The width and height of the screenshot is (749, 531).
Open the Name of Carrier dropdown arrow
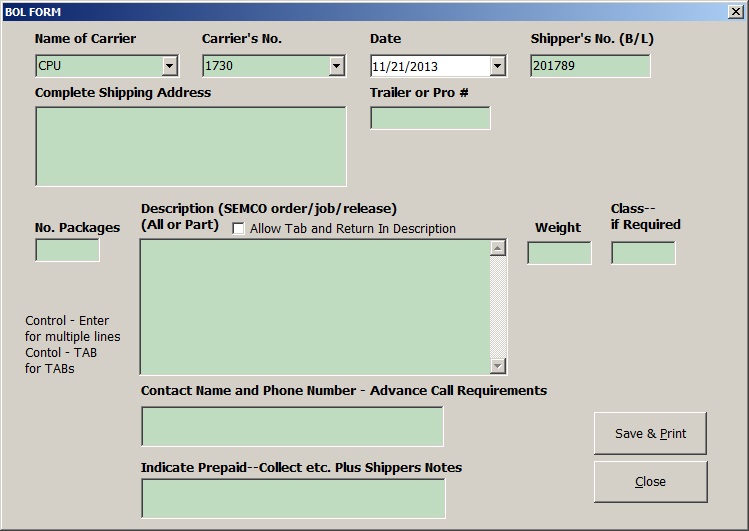click(x=170, y=66)
